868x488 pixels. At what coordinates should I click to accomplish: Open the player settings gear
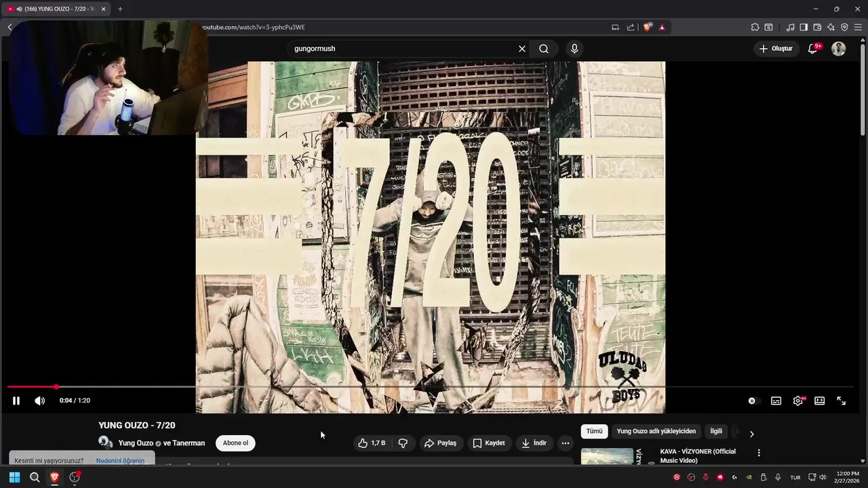coord(798,401)
